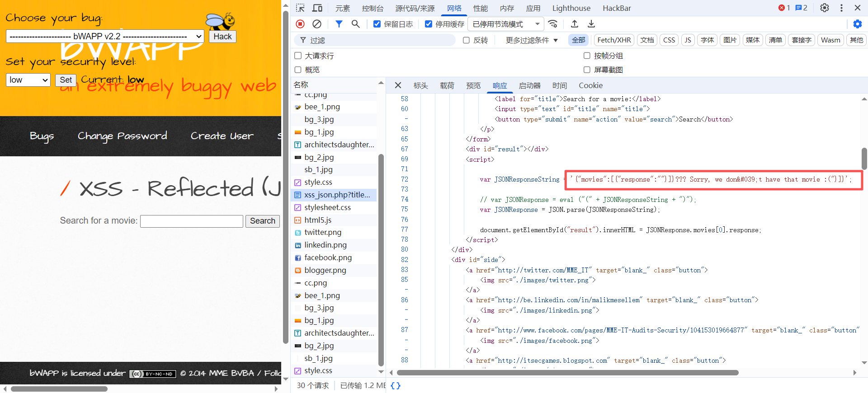This screenshot has width=868, height=393.
Task: Open DevTools more options menu
Action: tap(841, 8)
